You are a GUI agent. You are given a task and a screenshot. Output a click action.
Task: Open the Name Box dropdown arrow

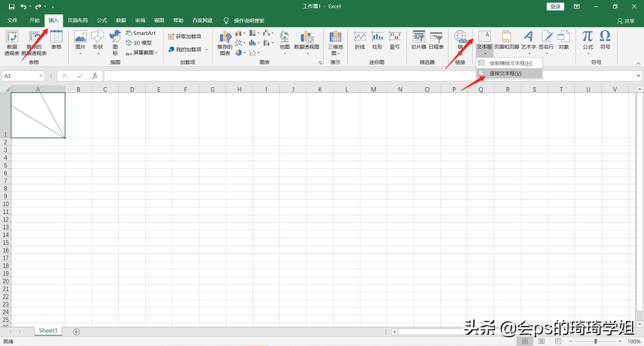pyautogui.click(x=41, y=76)
